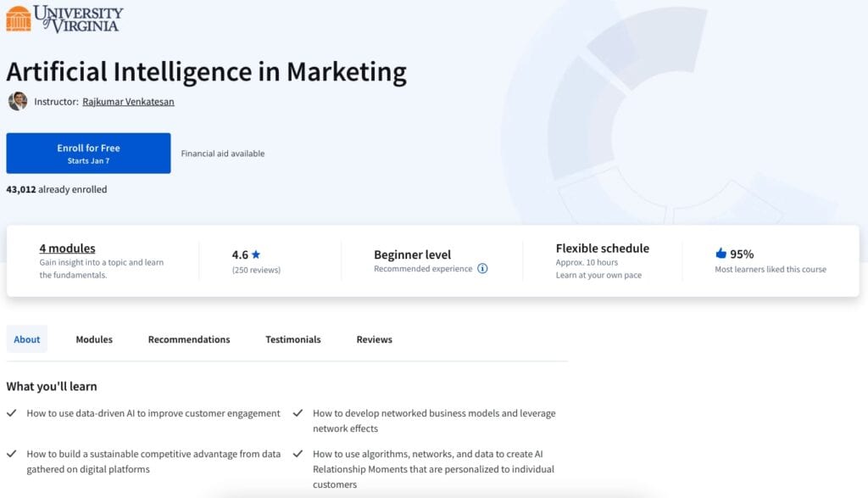Click the Recommended experience info icon

482,269
